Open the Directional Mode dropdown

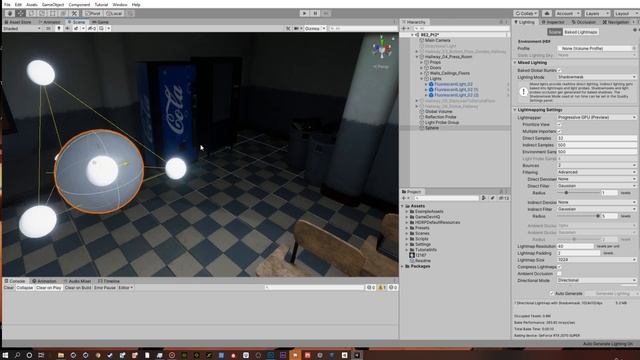pos(597,280)
